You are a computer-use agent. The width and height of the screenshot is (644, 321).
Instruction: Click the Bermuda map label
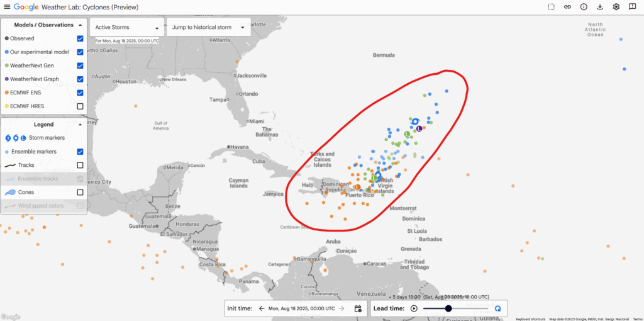[384, 55]
